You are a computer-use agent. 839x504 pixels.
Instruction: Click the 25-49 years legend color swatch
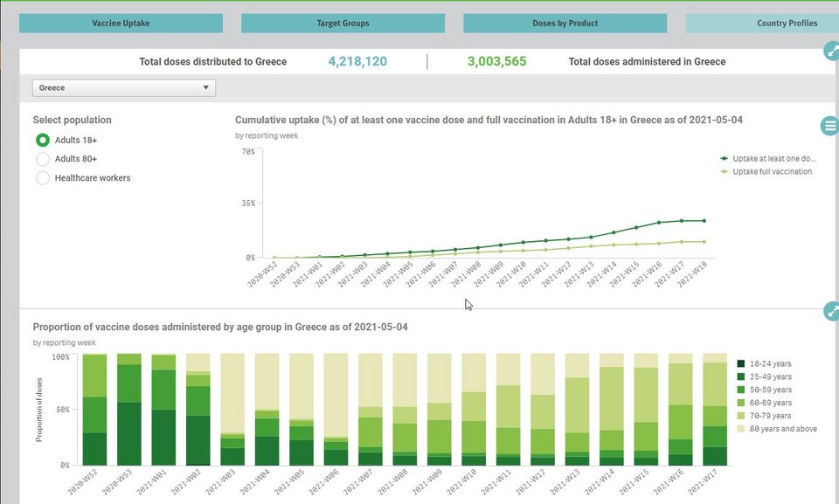coord(741,376)
